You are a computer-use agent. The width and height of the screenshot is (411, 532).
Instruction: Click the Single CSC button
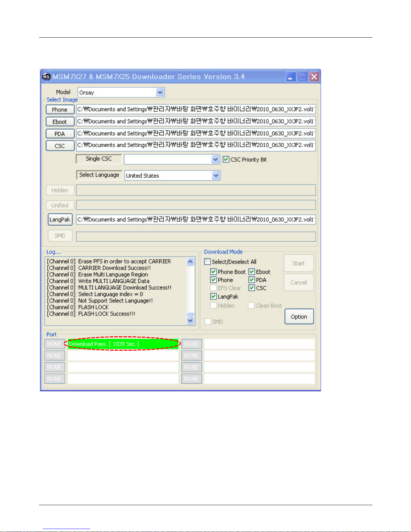coord(99,159)
